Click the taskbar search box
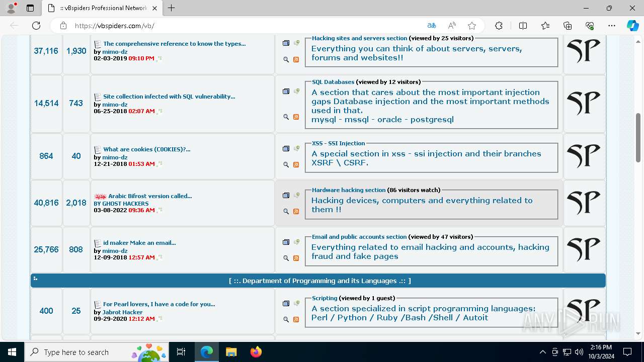This screenshot has width=644, height=362. coord(97,352)
